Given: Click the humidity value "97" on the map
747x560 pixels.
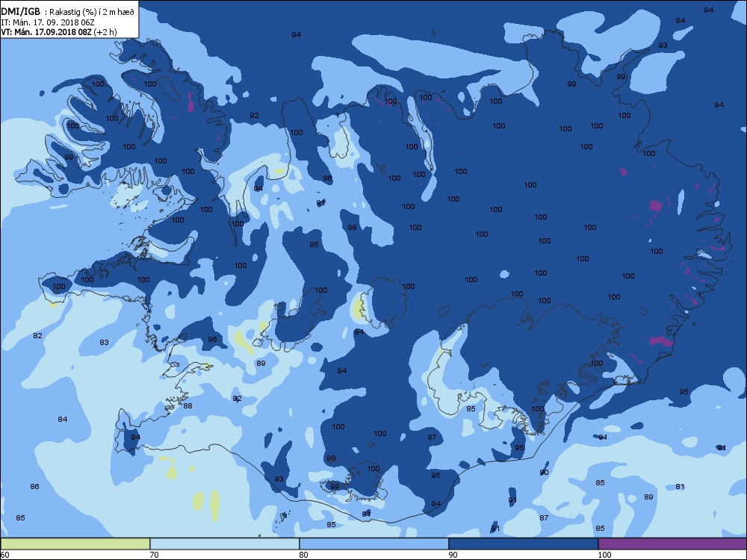Looking at the screenshot, I should 432,438.
